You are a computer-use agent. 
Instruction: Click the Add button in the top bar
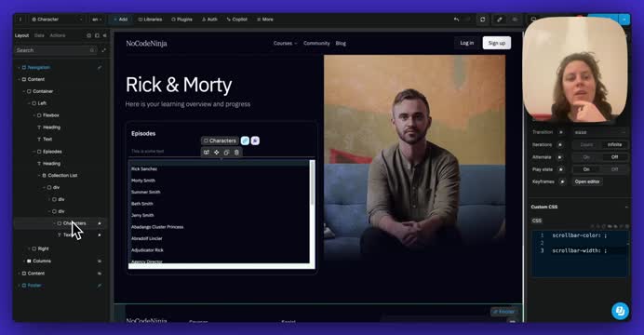(120, 20)
